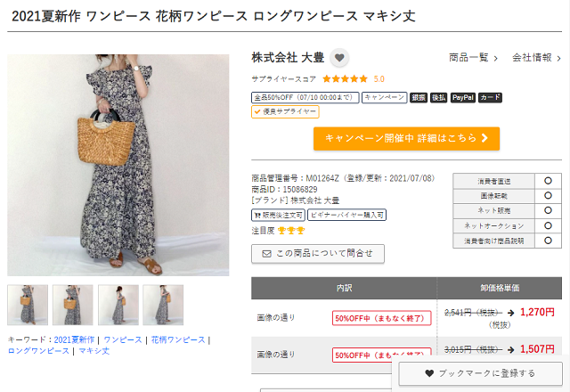This screenshot has height=392, width=570.
Task: Click the main floral dress product image
Action: (118, 165)
